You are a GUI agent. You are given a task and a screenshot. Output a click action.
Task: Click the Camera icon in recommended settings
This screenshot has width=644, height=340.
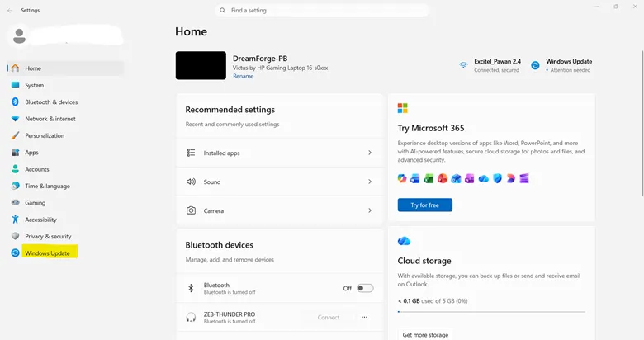tap(191, 210)
